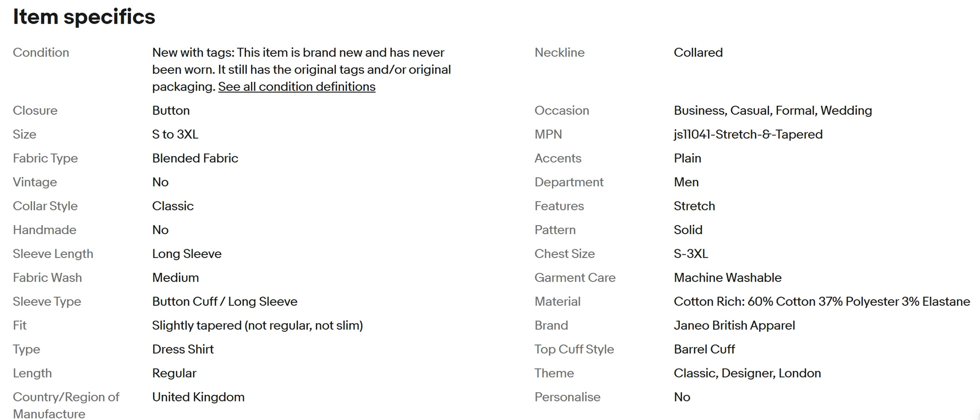
Task: Select the Collared neckline value
Action: point(698,52)
